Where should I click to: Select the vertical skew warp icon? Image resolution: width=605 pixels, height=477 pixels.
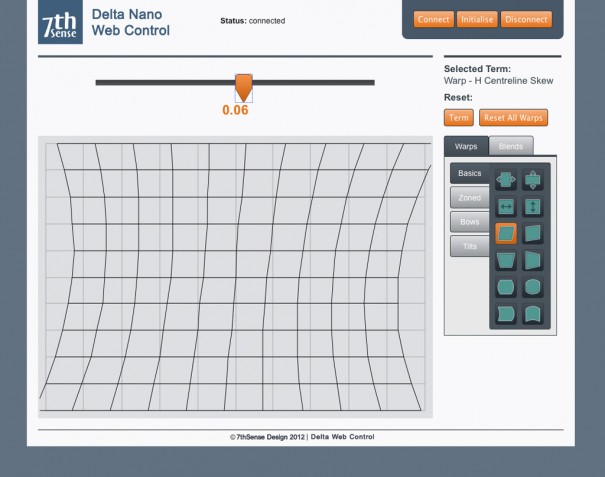tap(533, 234)
